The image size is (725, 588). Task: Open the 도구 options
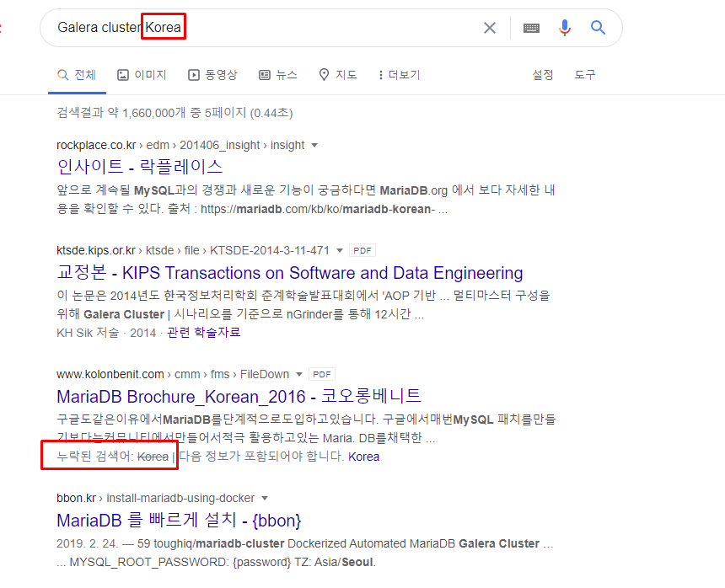[x=585, y=75]
